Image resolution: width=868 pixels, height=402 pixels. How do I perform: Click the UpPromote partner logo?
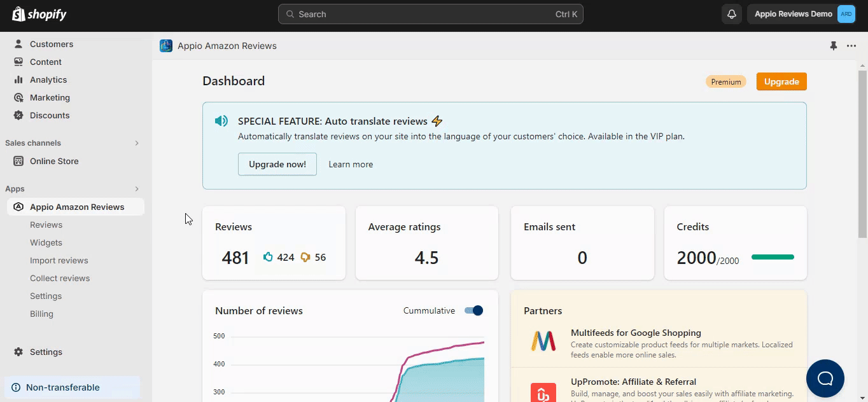point(543,392)
